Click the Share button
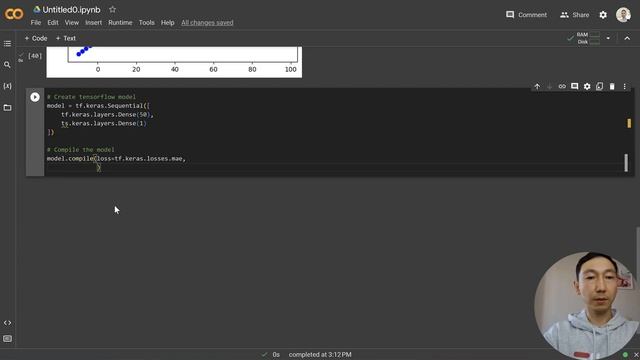640x360 pixels. point(575,15)
